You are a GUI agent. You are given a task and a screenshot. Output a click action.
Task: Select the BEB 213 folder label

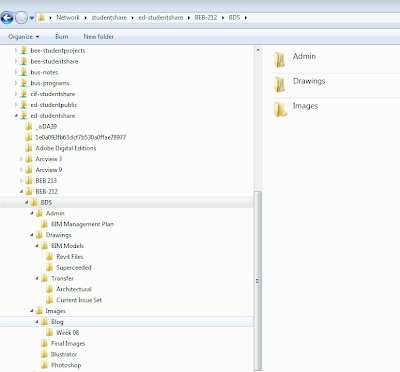pos(46,181)
